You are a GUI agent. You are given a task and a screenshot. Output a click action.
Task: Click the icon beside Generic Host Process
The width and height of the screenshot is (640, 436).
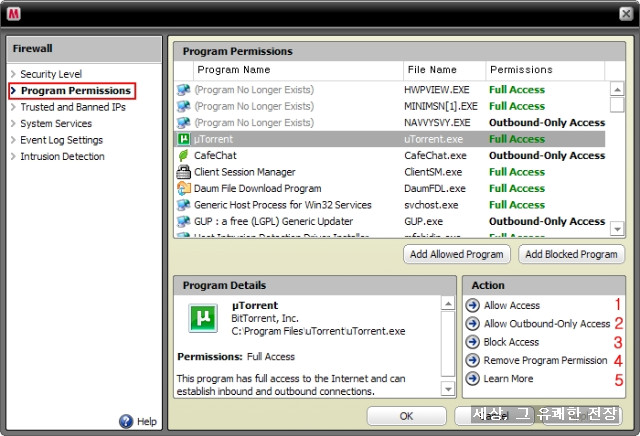[x=183, y=205]
